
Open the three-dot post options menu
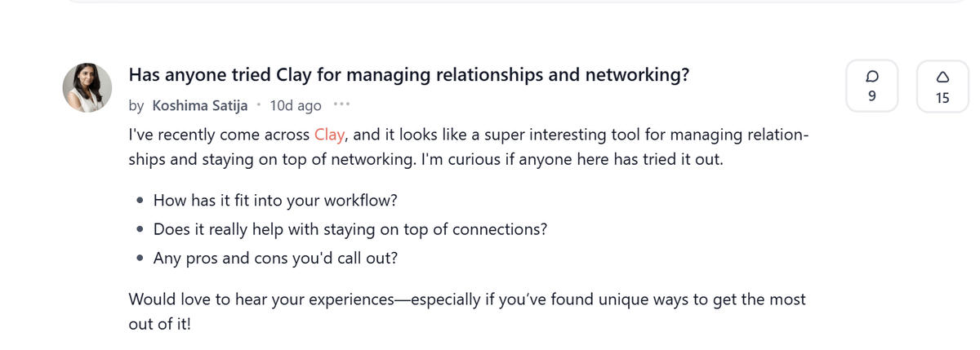coord(341,104)
